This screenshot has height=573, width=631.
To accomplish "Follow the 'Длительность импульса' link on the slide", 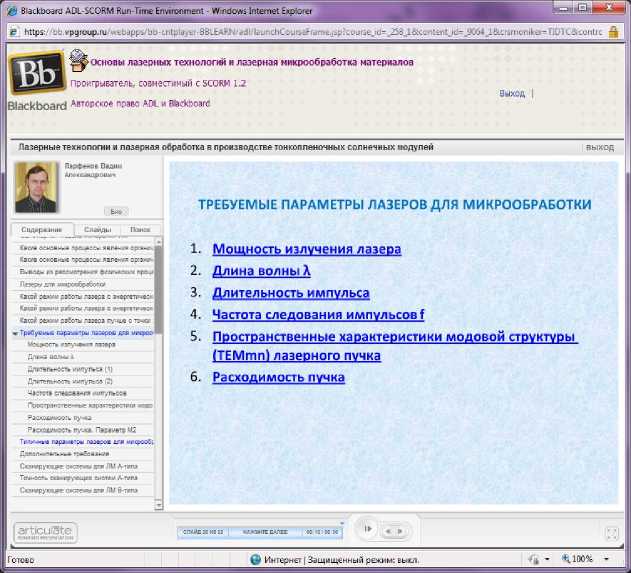I will tap(290, 293).
